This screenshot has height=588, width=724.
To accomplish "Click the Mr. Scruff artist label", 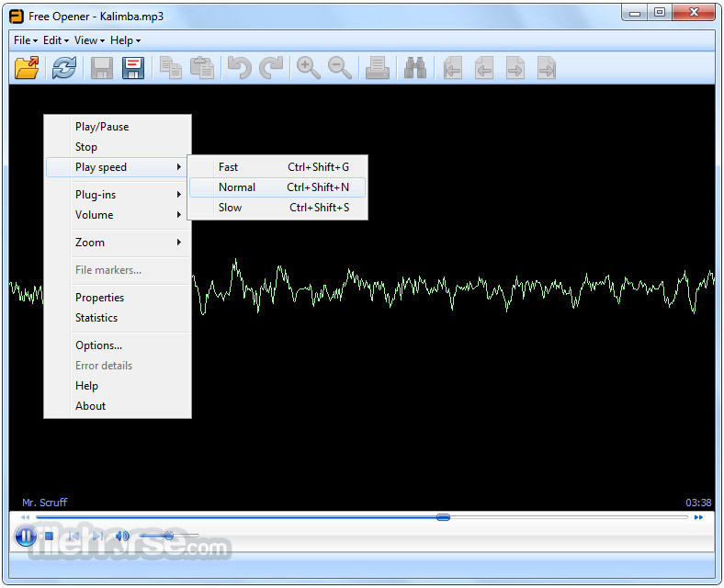I will pos(45,503).
